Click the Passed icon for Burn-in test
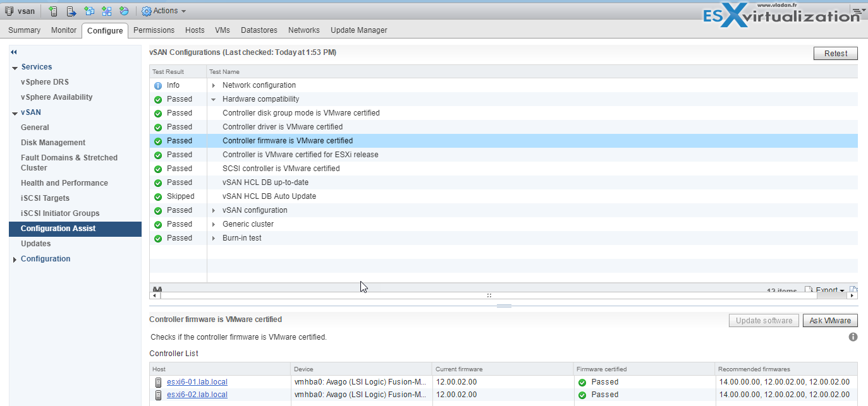868x406 pixels. [x=158, y=238]
